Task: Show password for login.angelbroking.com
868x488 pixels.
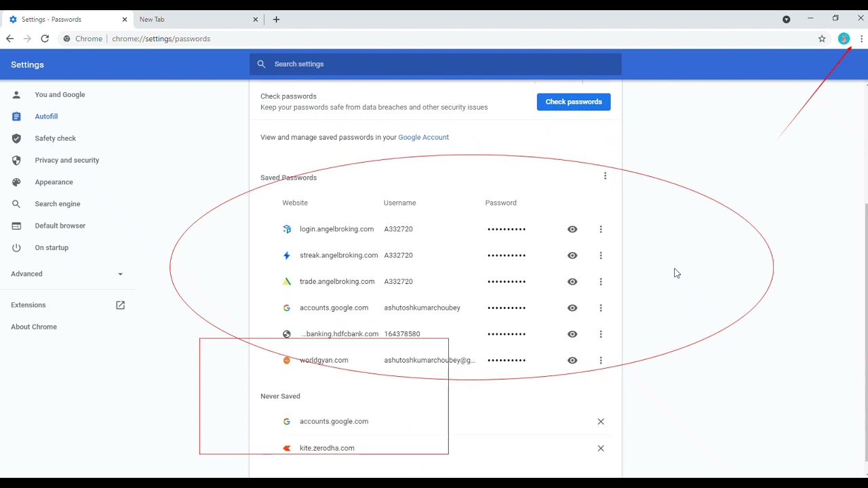Action: tap(572, 229)
